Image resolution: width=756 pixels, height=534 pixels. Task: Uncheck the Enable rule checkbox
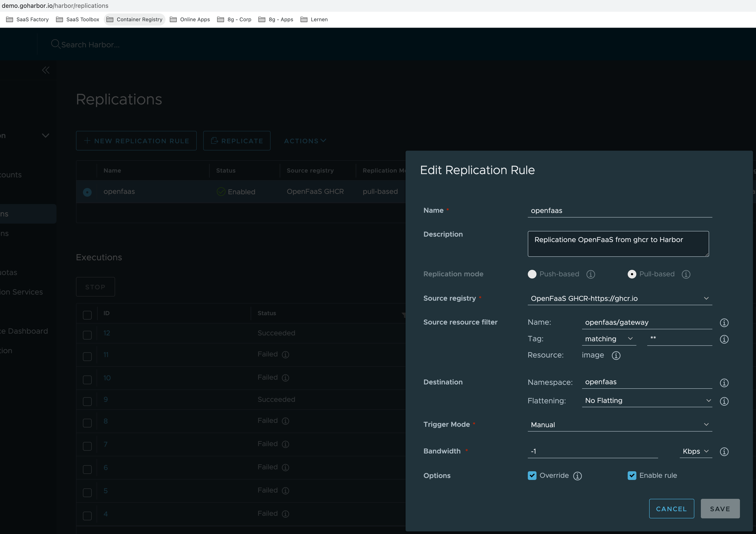(632, 475)
